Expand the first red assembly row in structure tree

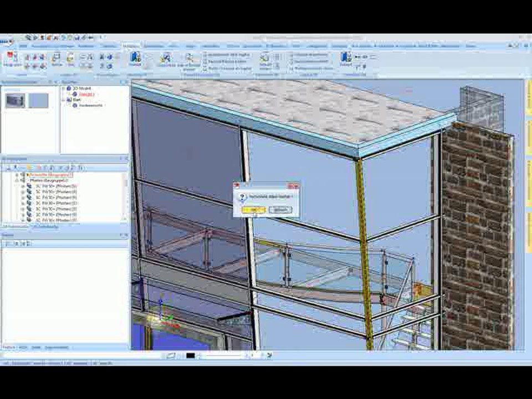pos(17,175)
